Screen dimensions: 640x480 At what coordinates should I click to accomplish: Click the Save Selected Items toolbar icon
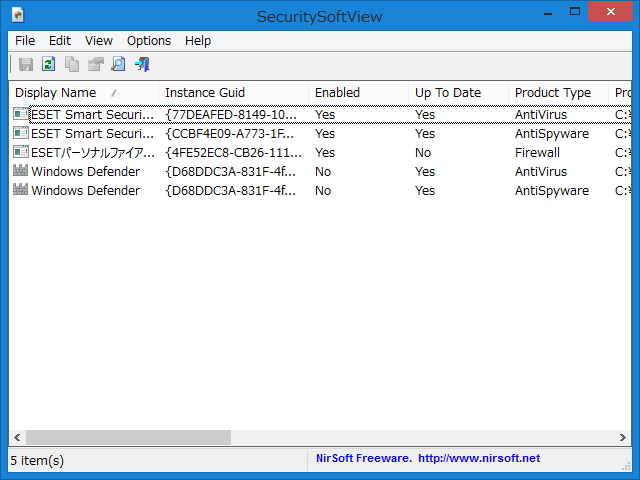pos(26,64)
